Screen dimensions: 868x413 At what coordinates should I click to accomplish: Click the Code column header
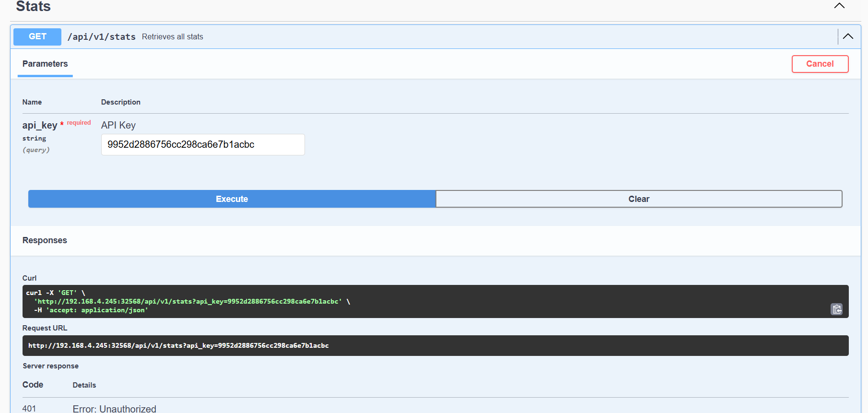(x=33, y=385)
